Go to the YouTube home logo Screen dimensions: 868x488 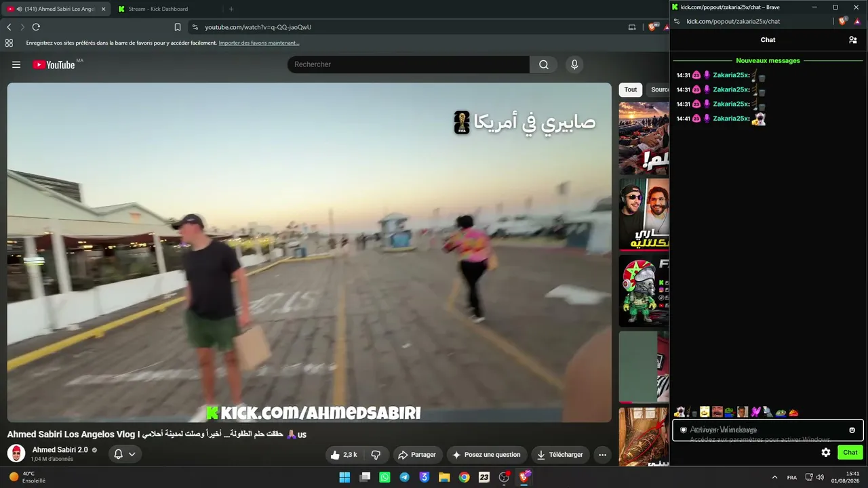tap(54, 64)
